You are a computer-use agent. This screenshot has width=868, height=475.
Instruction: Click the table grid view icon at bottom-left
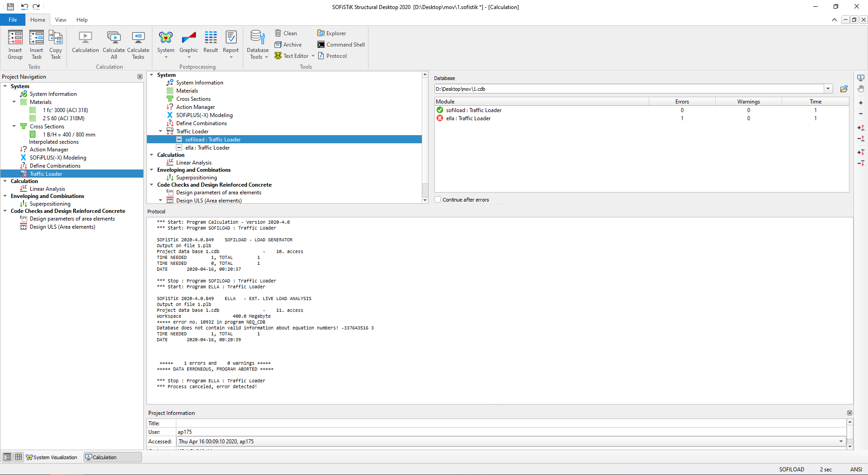click(x=19, y=457)
